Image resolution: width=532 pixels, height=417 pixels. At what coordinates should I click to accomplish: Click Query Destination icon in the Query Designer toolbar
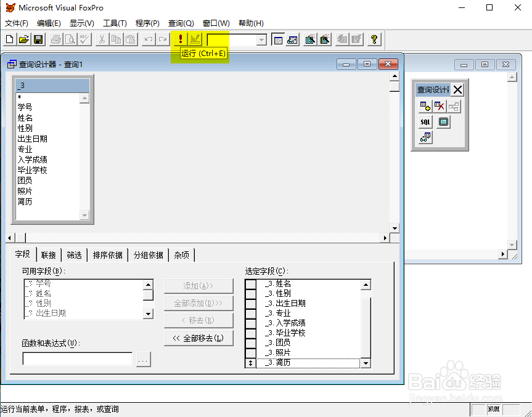[x=425, y=137]
